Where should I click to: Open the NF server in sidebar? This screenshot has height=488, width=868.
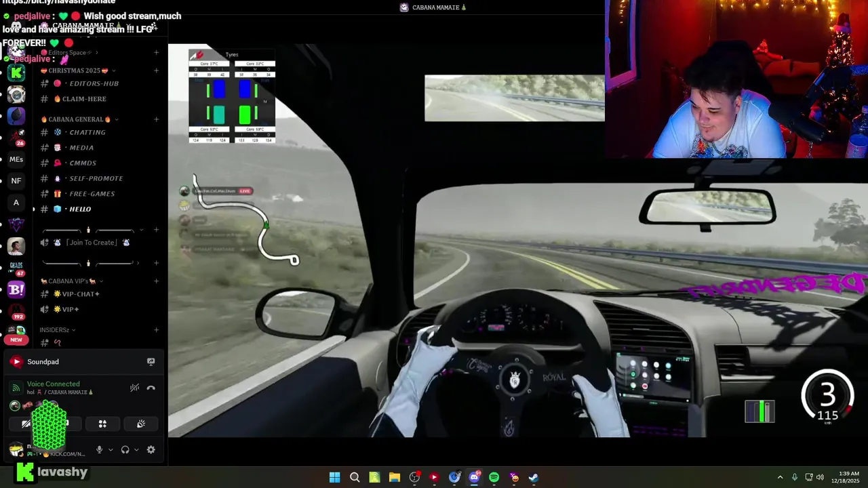click(x=16, y=181)
